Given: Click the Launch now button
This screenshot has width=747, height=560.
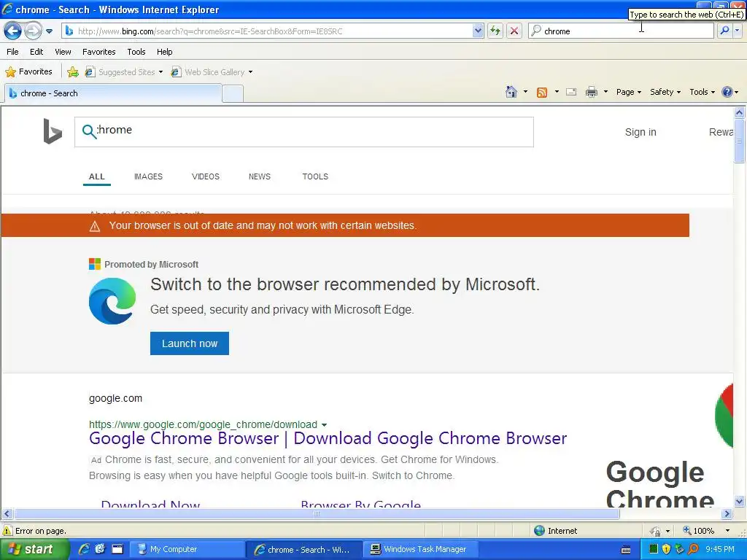Looking at the screenshot, I should [x=190, y=343].
